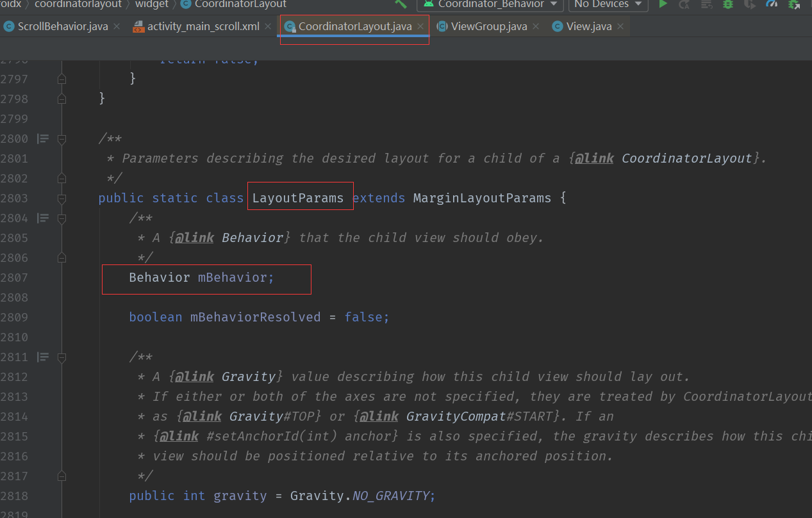Switch to the ScrollBehavior.java tab

coord(62,27)
